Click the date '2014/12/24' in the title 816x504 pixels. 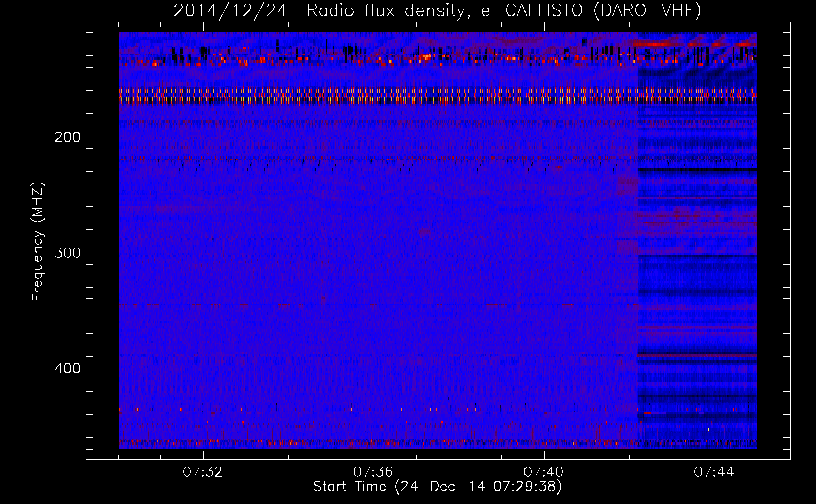point(230,10)
